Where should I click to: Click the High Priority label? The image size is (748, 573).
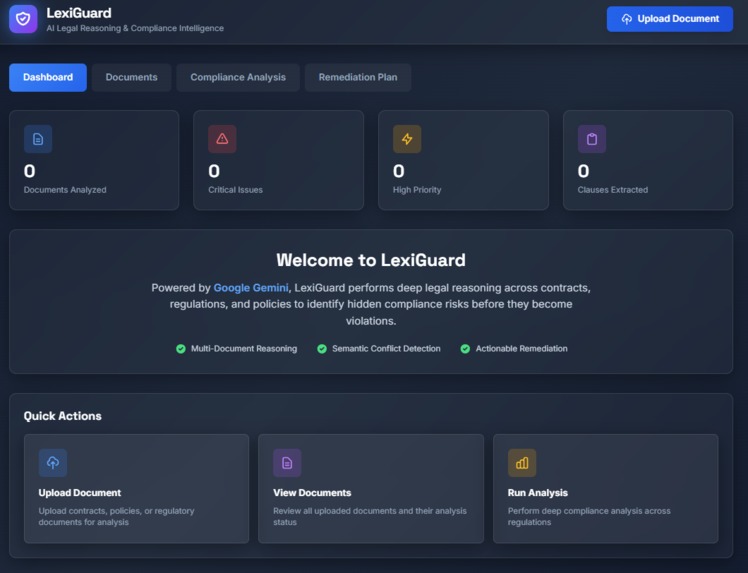[x=417, y=190]
